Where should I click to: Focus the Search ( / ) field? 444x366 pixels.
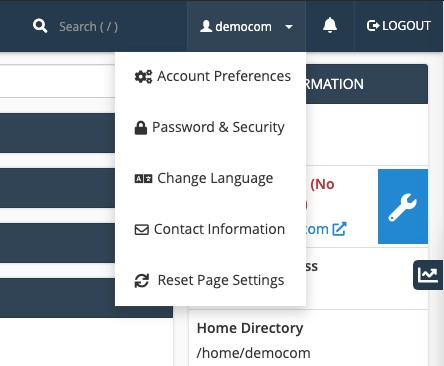tap(88, 26)
